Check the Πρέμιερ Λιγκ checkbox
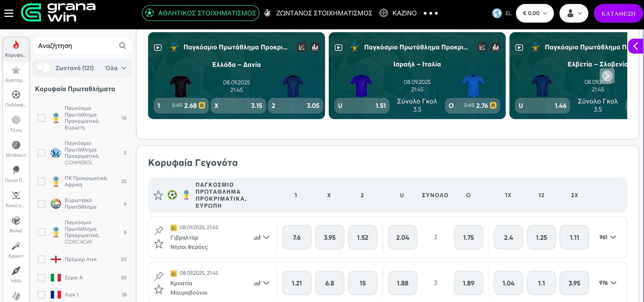The image size is (644, 302). 41,259
